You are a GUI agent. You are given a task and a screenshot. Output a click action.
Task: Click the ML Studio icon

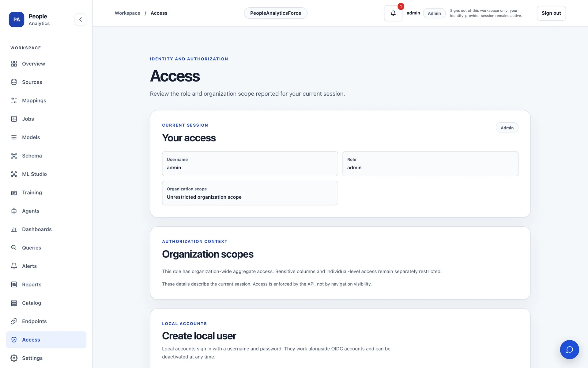click(14, 174)
